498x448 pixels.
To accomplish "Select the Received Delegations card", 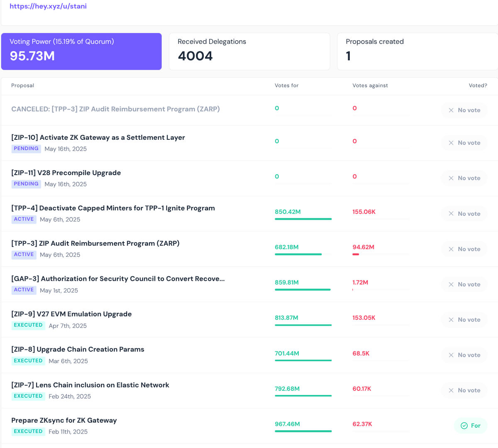I will [x=249, y=51].
